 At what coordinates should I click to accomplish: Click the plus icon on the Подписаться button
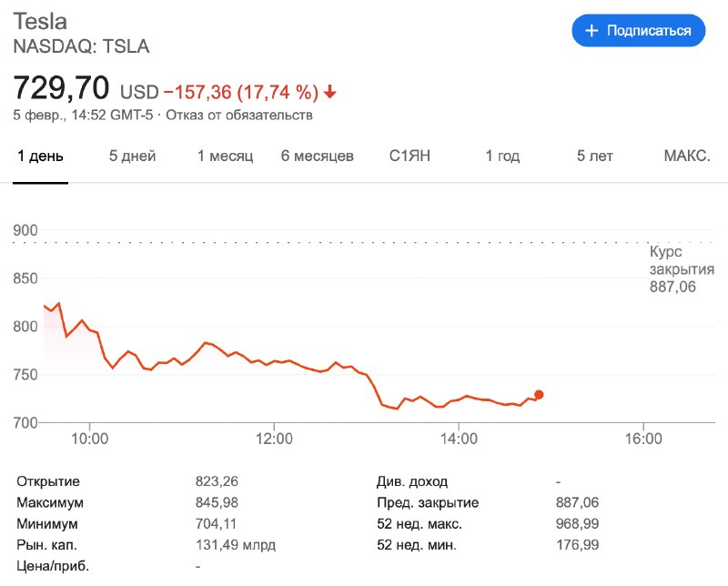click(x=591, y=31)
